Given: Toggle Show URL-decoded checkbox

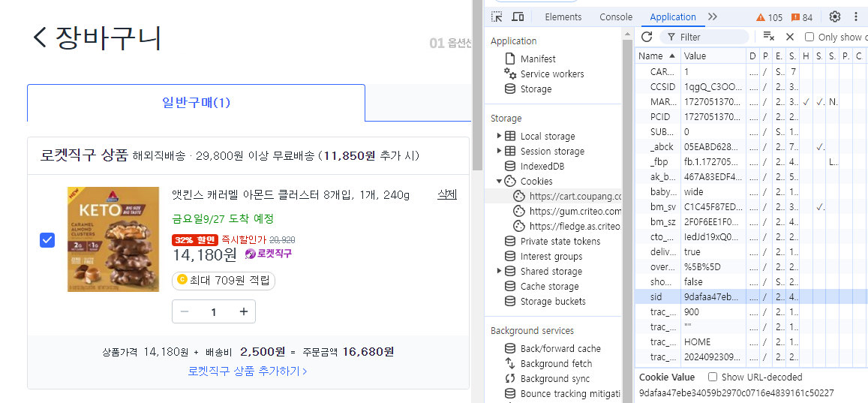Looking at the screenshot, I should (713, 377).
